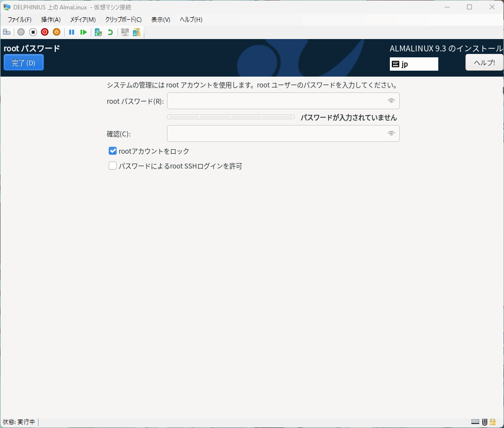Viewport: 504px width, 428px height.
Task: Click the orange Save state icon
Action: point(56,32)
